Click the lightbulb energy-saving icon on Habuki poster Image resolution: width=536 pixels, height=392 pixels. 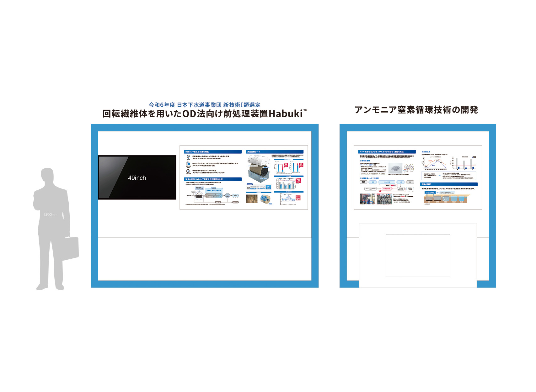pos(188,157)
